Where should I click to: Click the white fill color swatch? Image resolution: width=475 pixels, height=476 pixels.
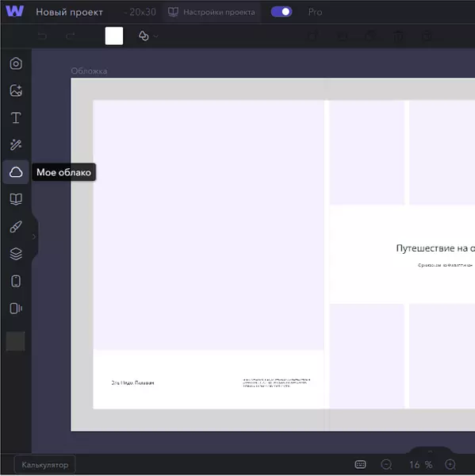pyautogui.click(x=114, y=36)
